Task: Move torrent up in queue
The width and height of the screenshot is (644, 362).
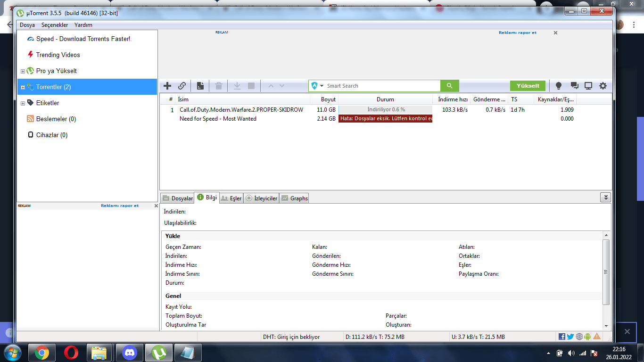Action: pos(271,86)
